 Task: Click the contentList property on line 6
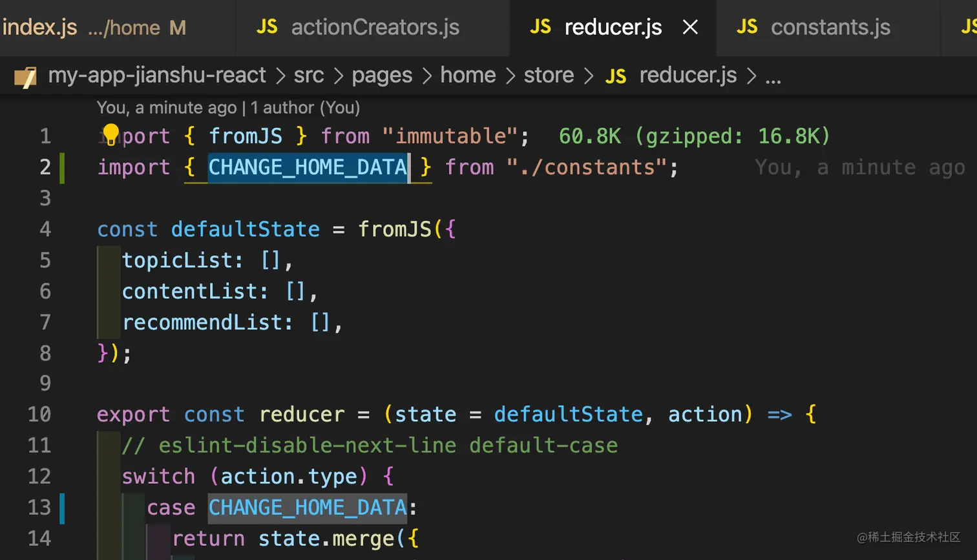pyautogui.click(x=190, y=291)
